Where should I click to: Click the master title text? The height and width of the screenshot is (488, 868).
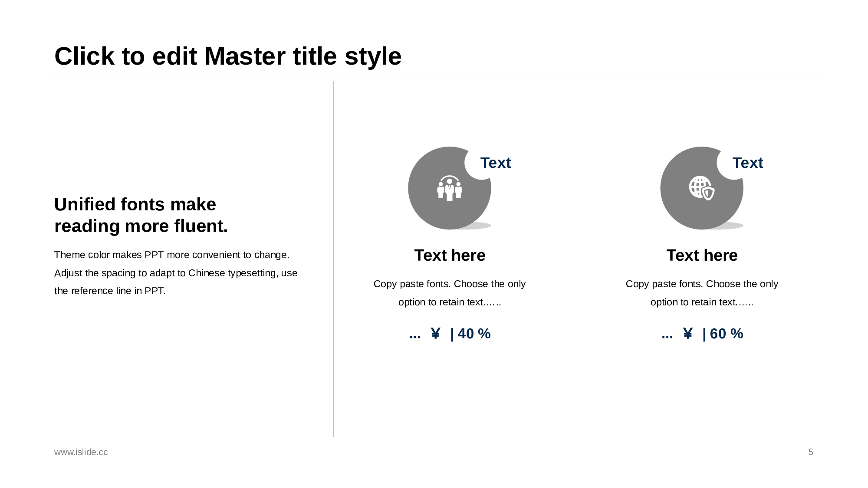point(228,56)
